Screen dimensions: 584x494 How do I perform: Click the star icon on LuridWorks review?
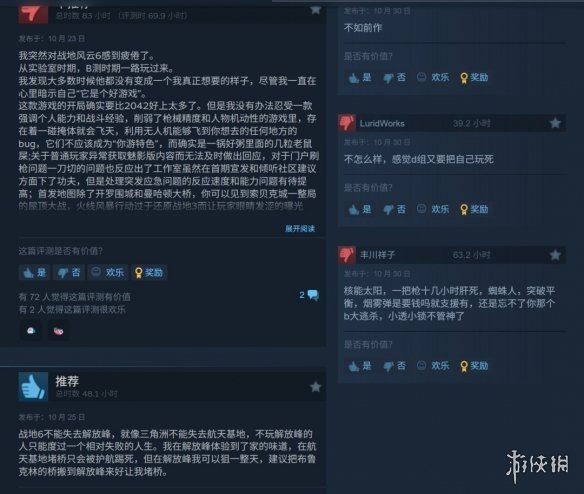(x=555, y=123)
